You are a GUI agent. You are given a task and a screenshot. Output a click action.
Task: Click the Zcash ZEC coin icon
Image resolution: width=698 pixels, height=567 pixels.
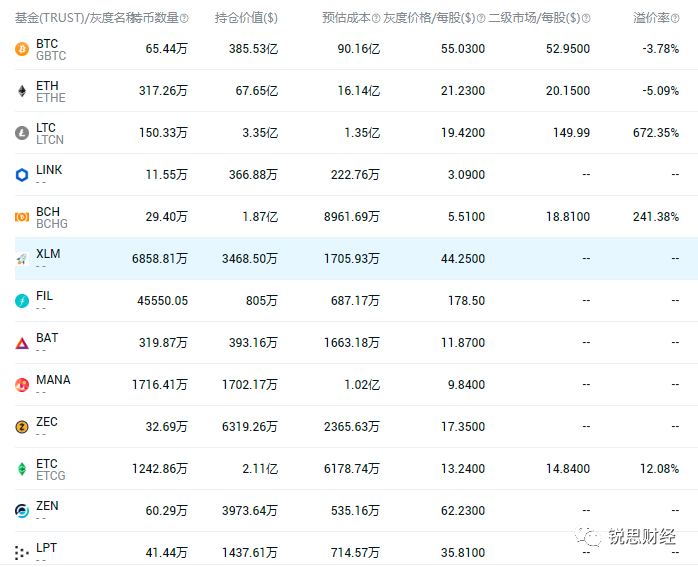(22, 427)
